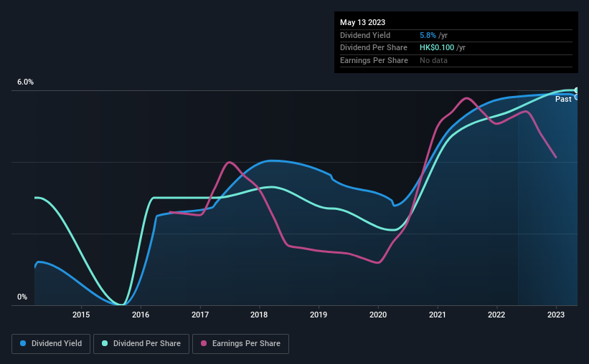
Task: Click the blue Dividend Yield legend dot
Action: (23, 343)
